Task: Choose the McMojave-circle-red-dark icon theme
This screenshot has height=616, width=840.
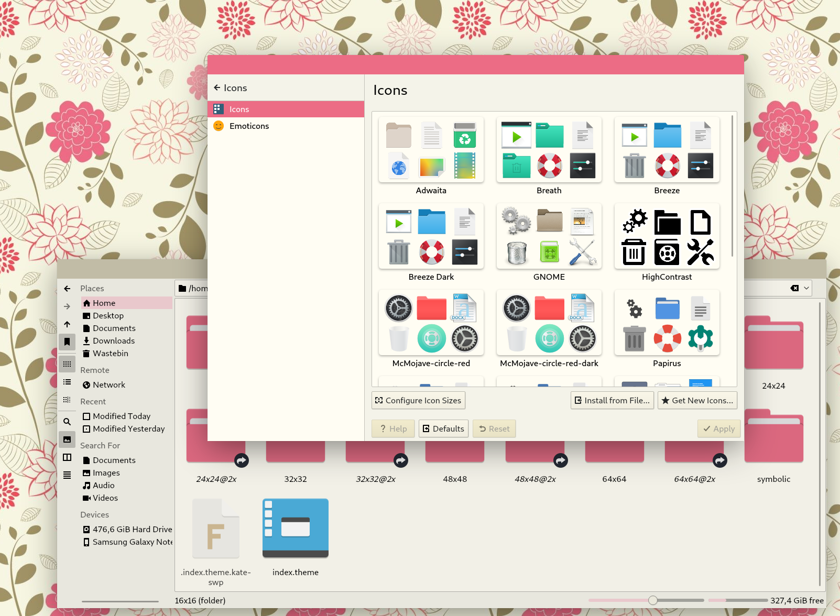Action: [x=549, y=329]
